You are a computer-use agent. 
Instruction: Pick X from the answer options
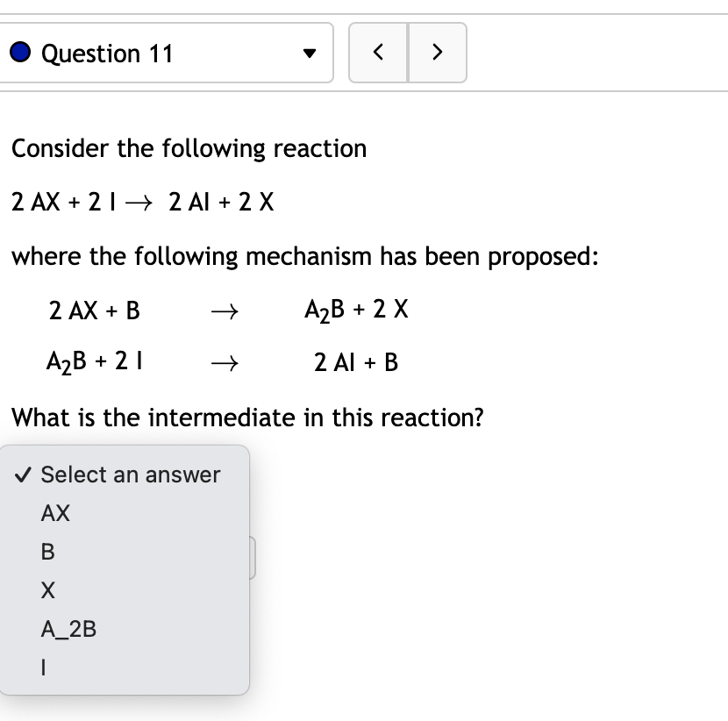click(47, 589)
